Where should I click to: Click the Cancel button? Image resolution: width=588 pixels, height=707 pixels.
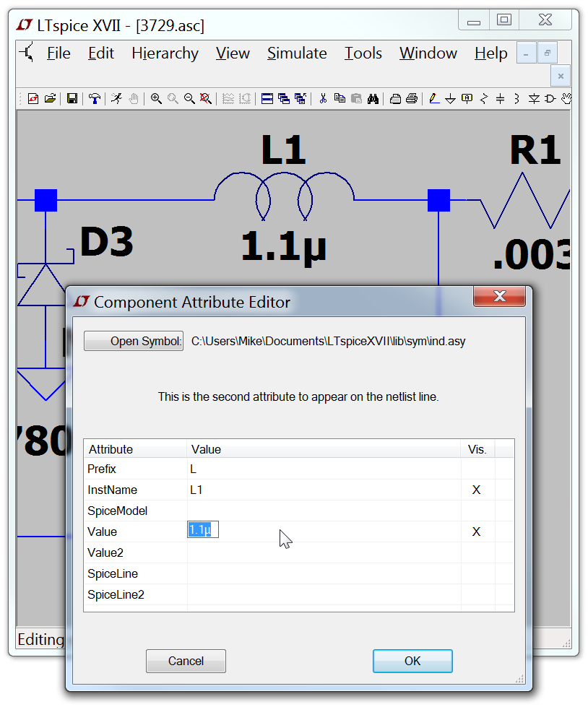click(x=186, y=661)
